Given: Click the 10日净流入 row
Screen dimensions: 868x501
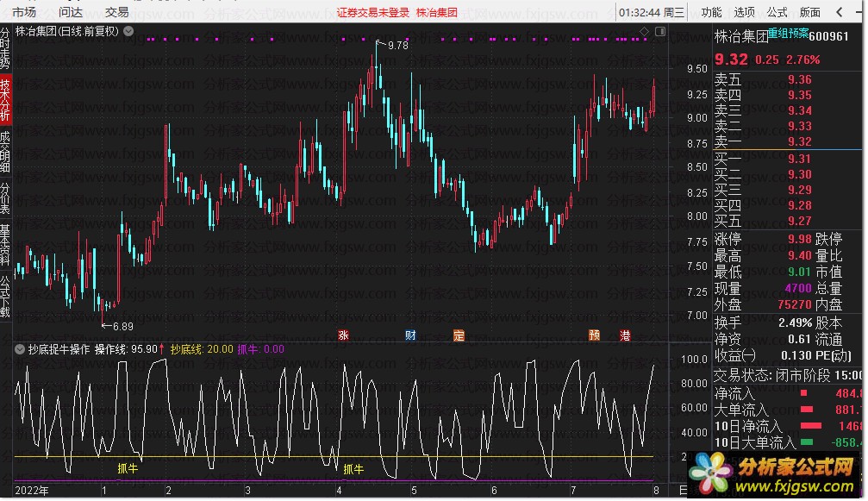Looking at the screenshot, I should point(788,426).
